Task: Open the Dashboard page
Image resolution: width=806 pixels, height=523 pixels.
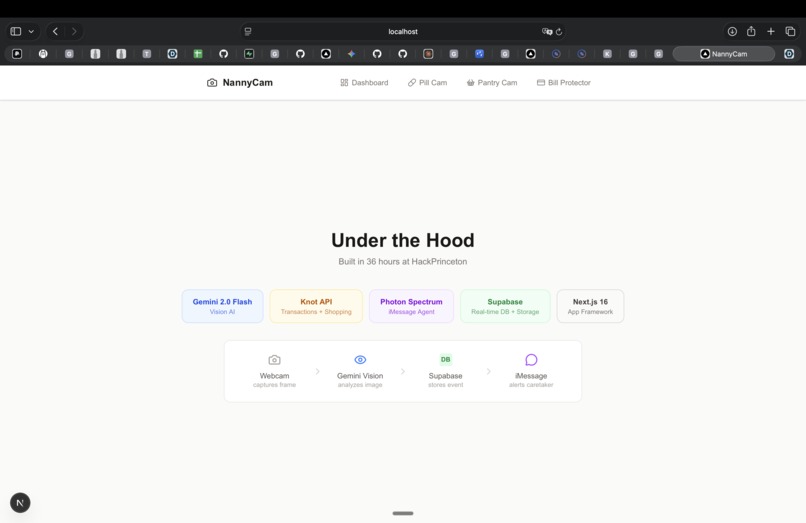Action: pos(364,82)
